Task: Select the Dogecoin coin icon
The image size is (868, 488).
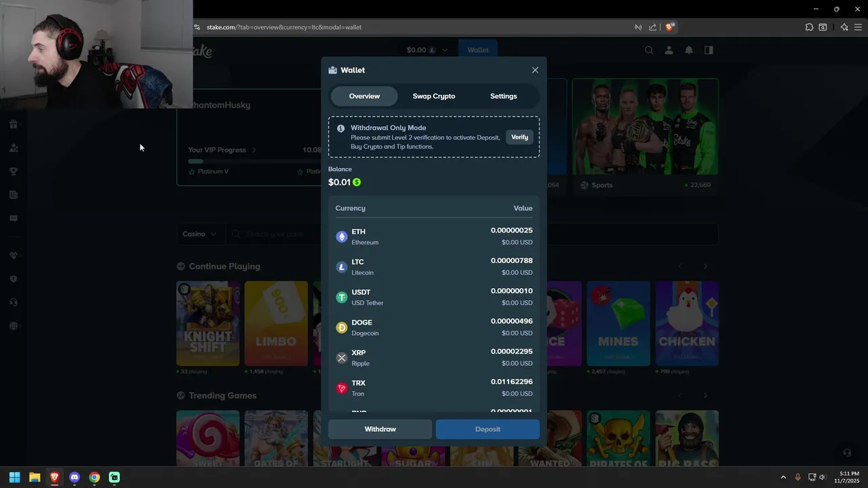Action: [x=342, y=327]
